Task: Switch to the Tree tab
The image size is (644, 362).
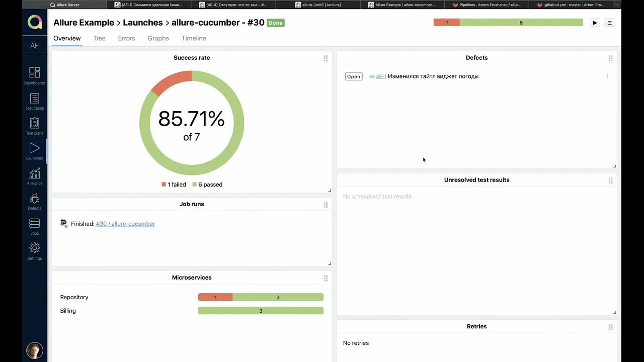Action: click(x=99, y=38)
